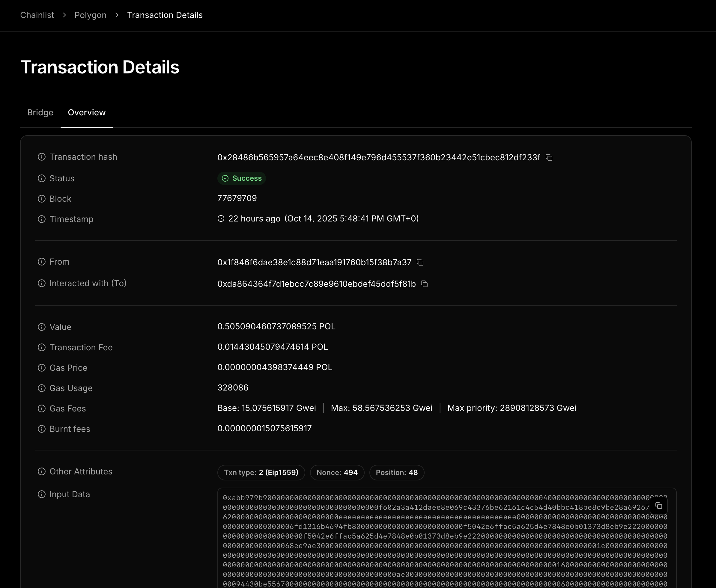Select the Overview tab

pos(87,112)
